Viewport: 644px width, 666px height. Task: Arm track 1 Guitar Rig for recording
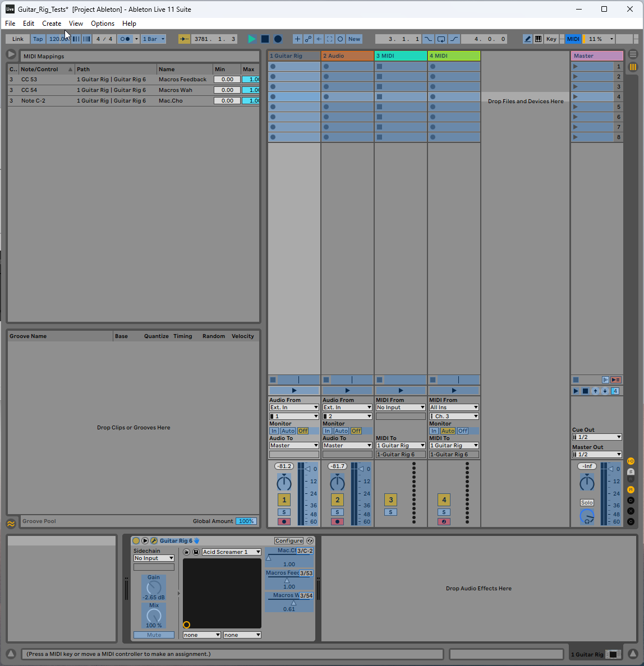284,521
